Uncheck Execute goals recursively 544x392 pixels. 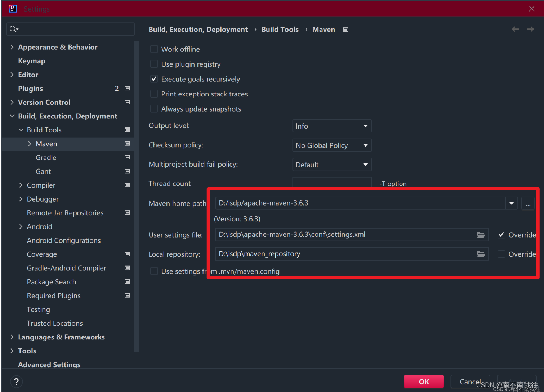pos(154,79)
